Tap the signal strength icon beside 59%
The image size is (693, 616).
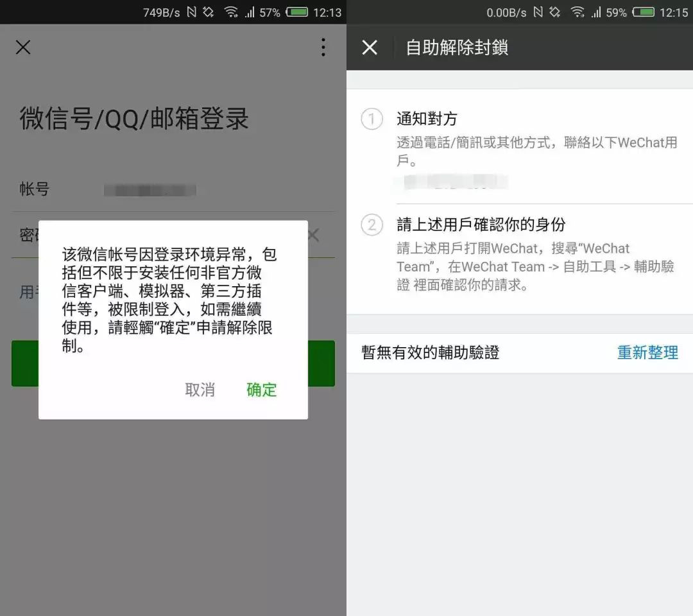pyautogui.click(x=596, y=12)
